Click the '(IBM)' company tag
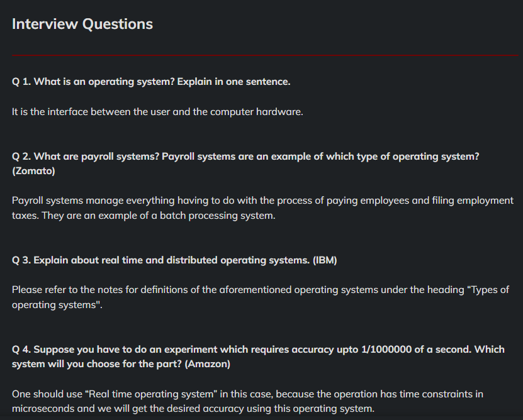 325,260
